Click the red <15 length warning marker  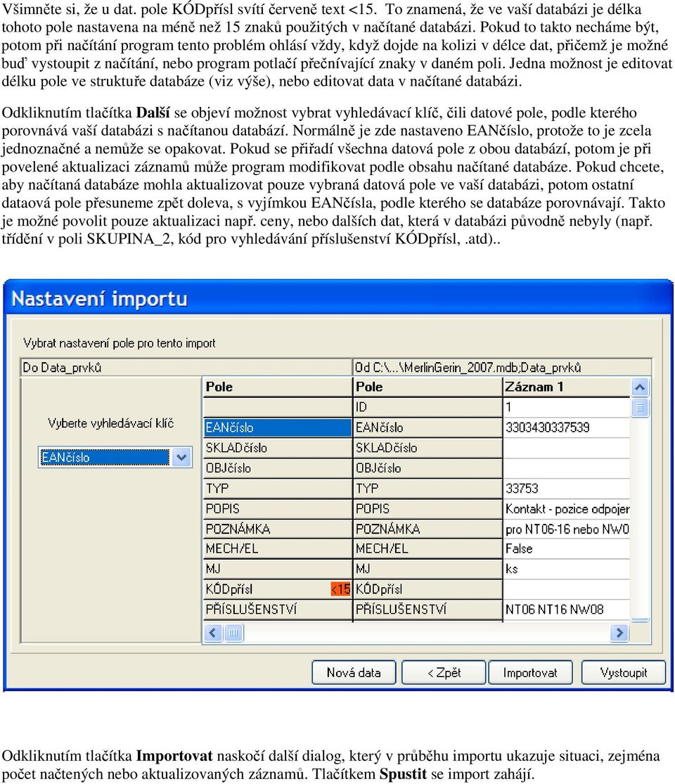coord(341,589)
